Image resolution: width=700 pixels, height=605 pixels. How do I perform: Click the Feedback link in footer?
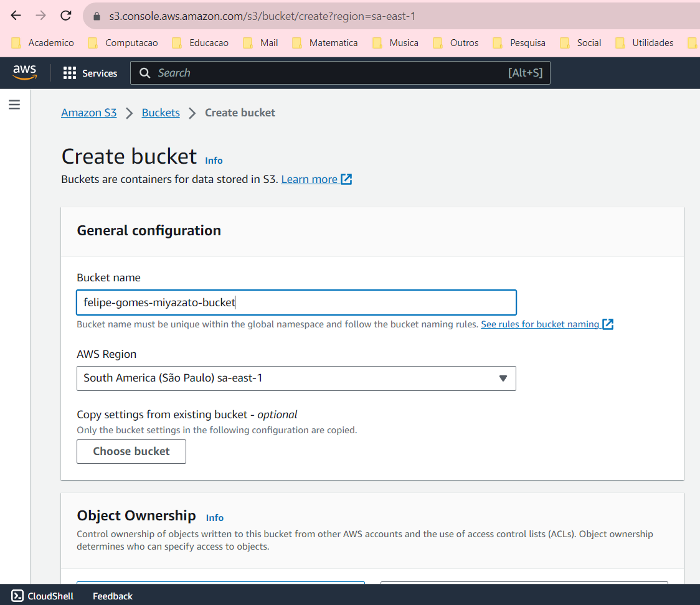click(x=113, y=596)
